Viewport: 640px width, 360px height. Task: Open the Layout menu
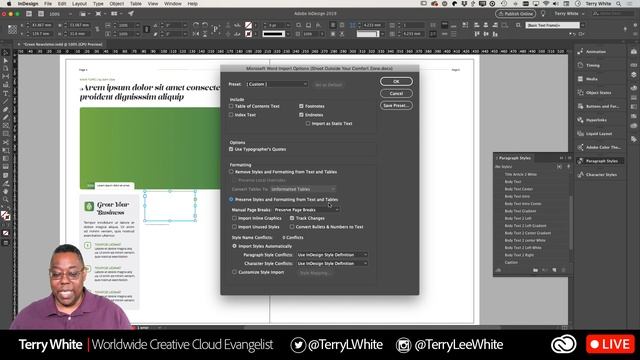point(79,4)
